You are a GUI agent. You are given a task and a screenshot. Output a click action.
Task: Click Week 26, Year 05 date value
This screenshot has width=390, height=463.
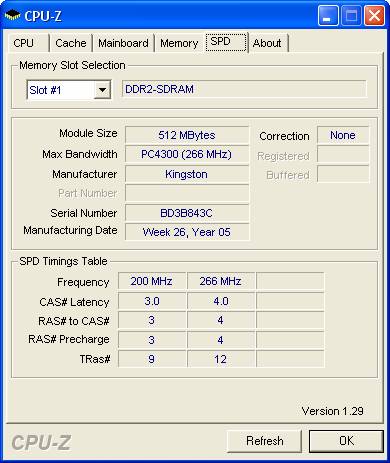coord(187,232)
